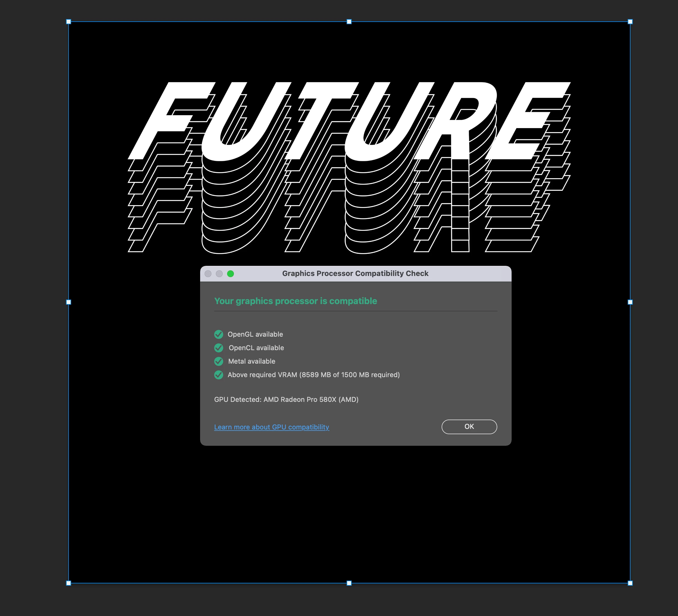
Task: Click the required VRAM checkmark icon
Action: (x=219, y=375)
